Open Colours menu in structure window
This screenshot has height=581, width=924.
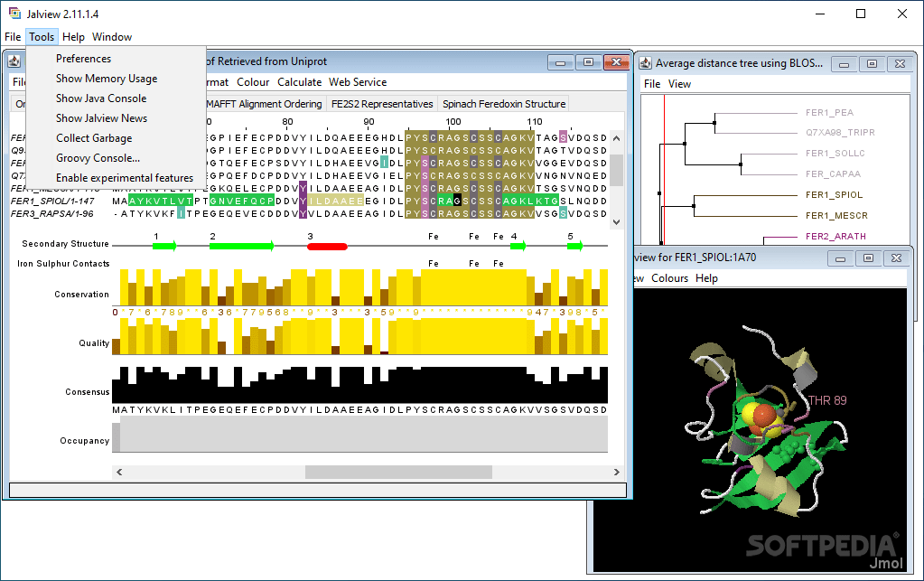coord(669,278)
